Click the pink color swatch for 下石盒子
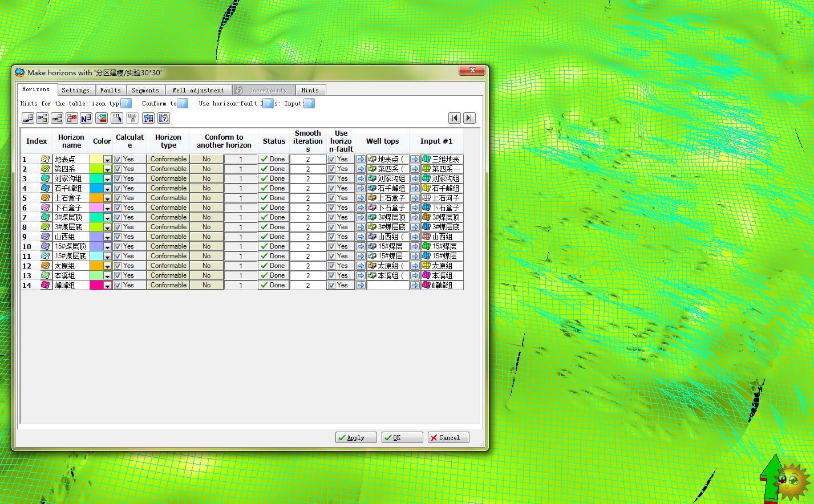The width and height of the screenshot is (814, 504). 96,208
